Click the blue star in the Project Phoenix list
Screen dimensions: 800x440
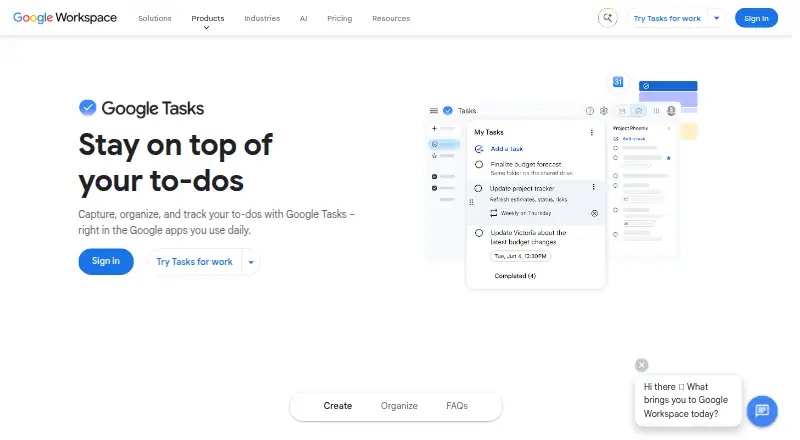(668, 158)
